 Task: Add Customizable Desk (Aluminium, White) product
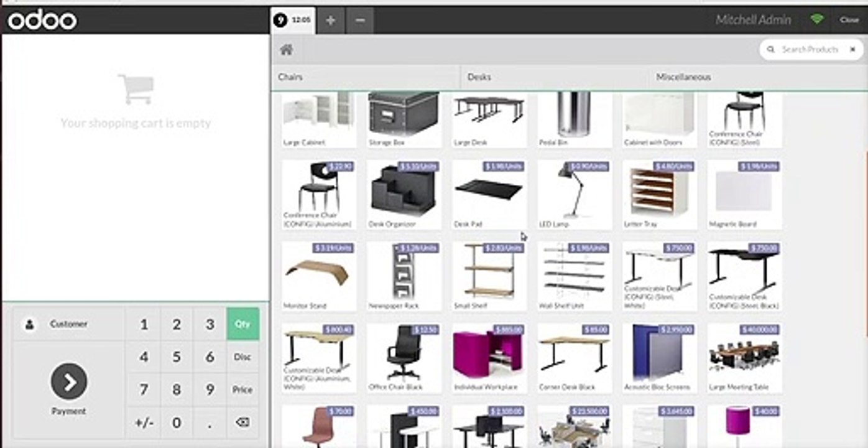click(319, 358)
